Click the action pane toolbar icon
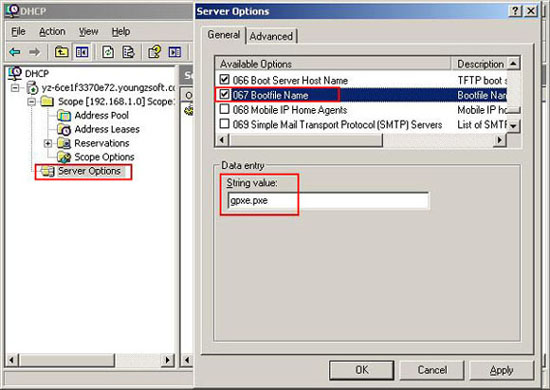Screen dimensions: 550x390 coord(174,52)
